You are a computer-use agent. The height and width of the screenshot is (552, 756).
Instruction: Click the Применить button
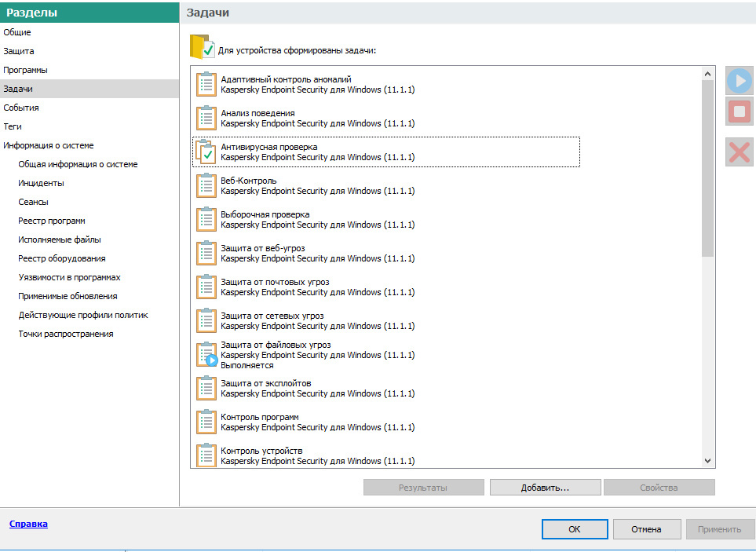pos(719,529)
